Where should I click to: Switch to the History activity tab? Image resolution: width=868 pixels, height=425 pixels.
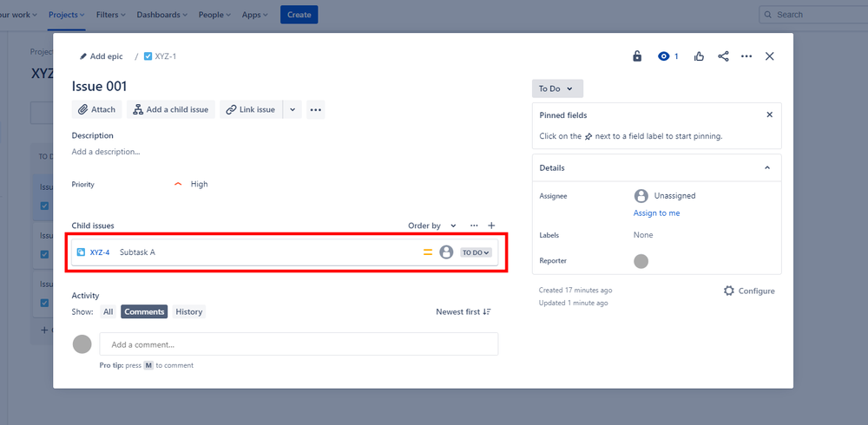click(x=188, y=312)
